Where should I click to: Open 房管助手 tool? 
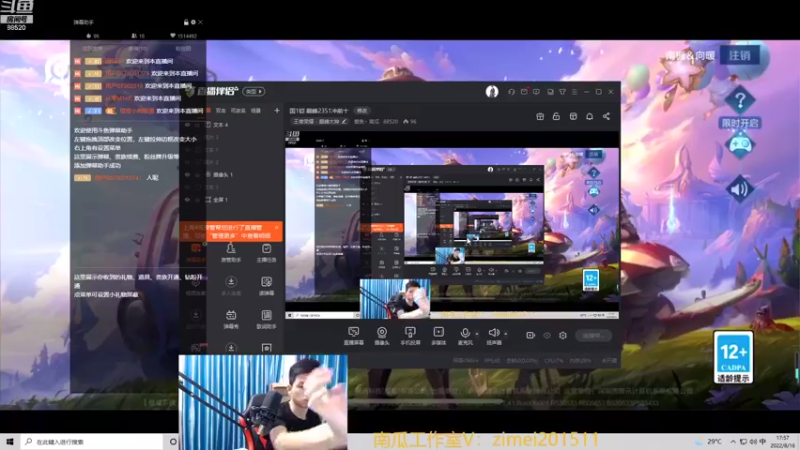coord(231,253)
